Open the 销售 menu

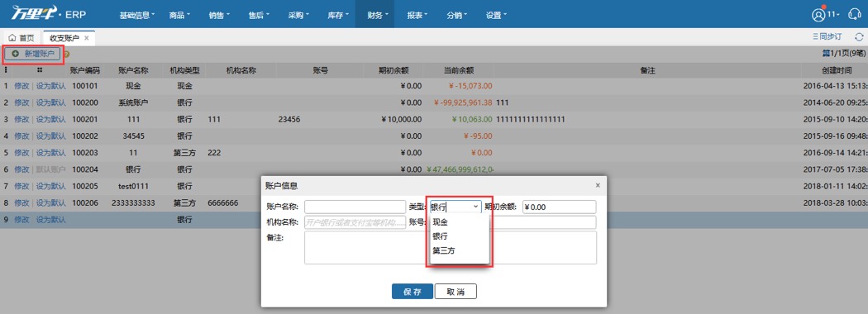(x=219, y=15)
